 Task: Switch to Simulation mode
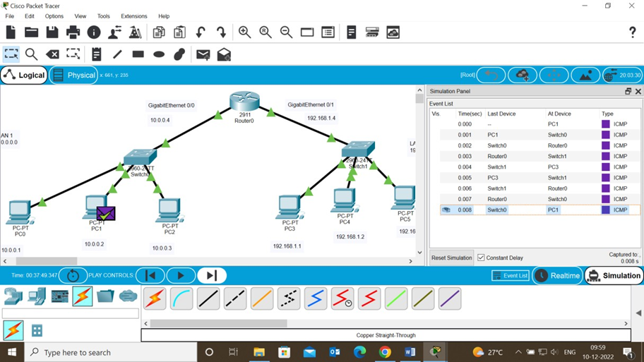pos(614,276)
